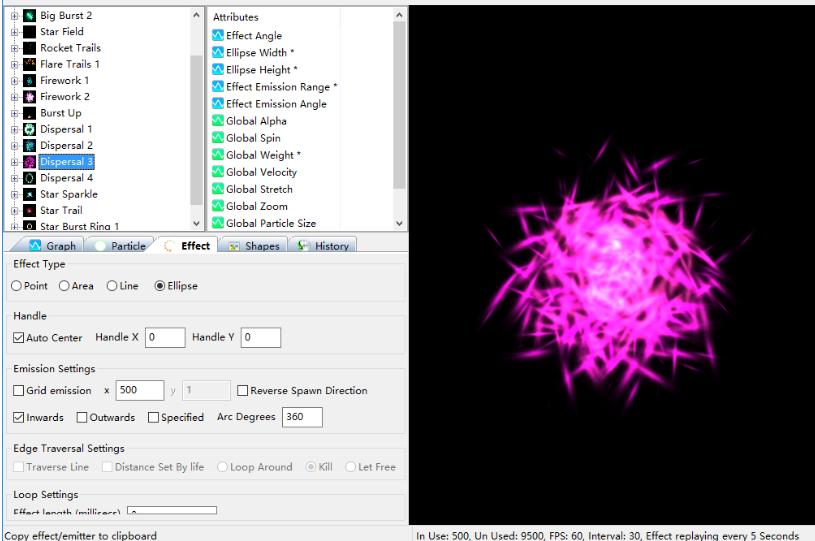Click the green graph icon beside Global Alpha

[x=218, y=121]
